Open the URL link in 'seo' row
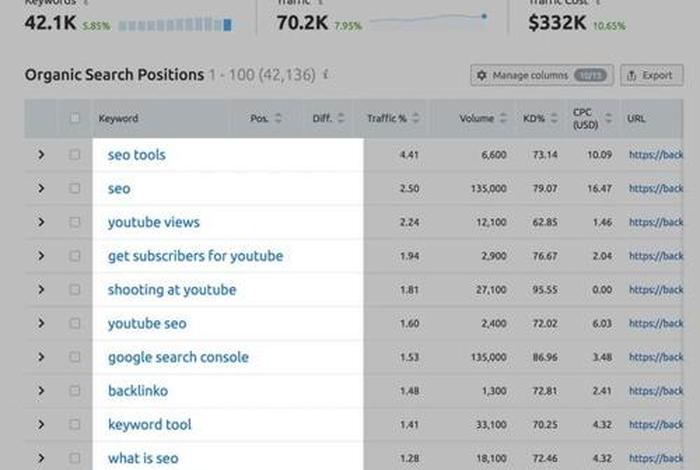700x470 pixels. tap(656, 188)
